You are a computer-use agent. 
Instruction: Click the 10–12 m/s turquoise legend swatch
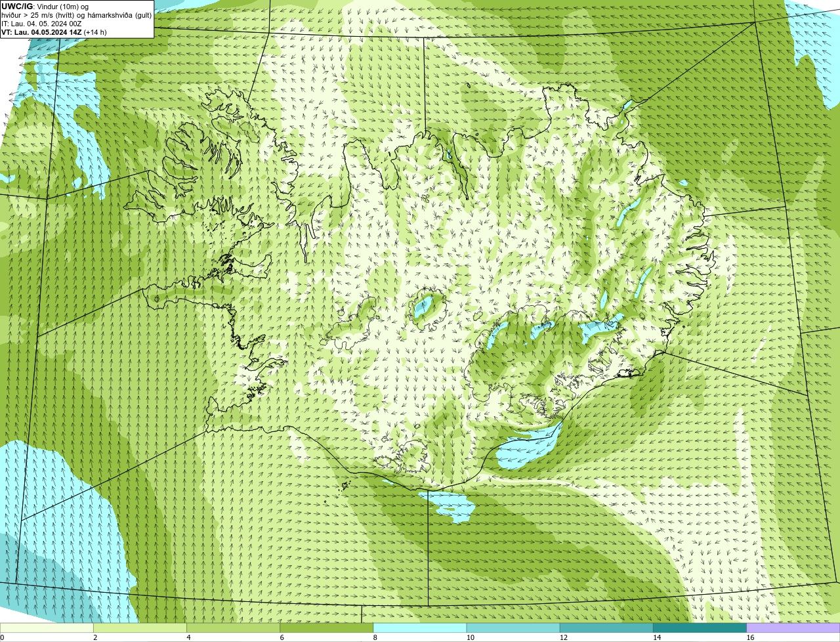tap(513, 628)
